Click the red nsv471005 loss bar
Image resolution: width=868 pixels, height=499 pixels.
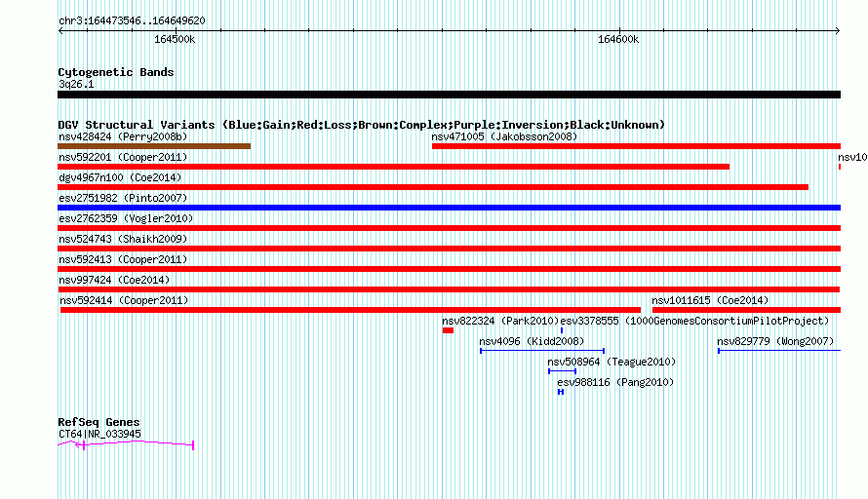coord(636,146)
